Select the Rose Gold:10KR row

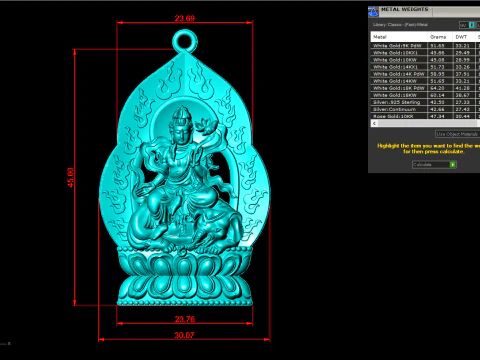coord(425,116)
